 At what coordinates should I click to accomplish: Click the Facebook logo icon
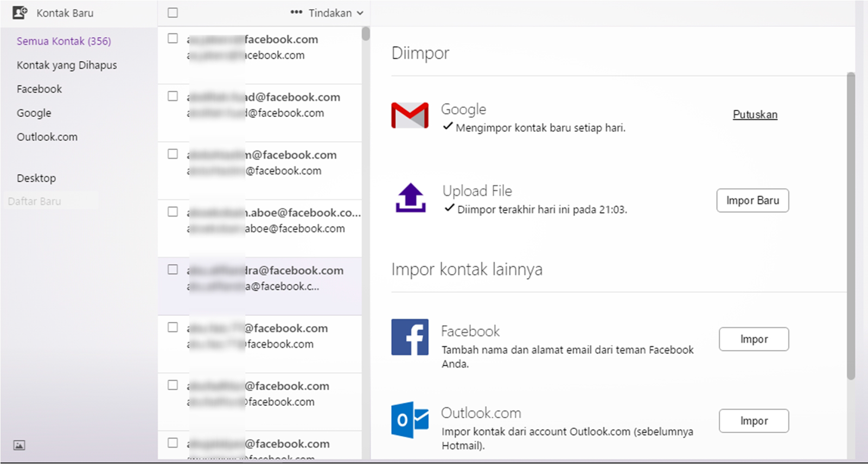410,337
